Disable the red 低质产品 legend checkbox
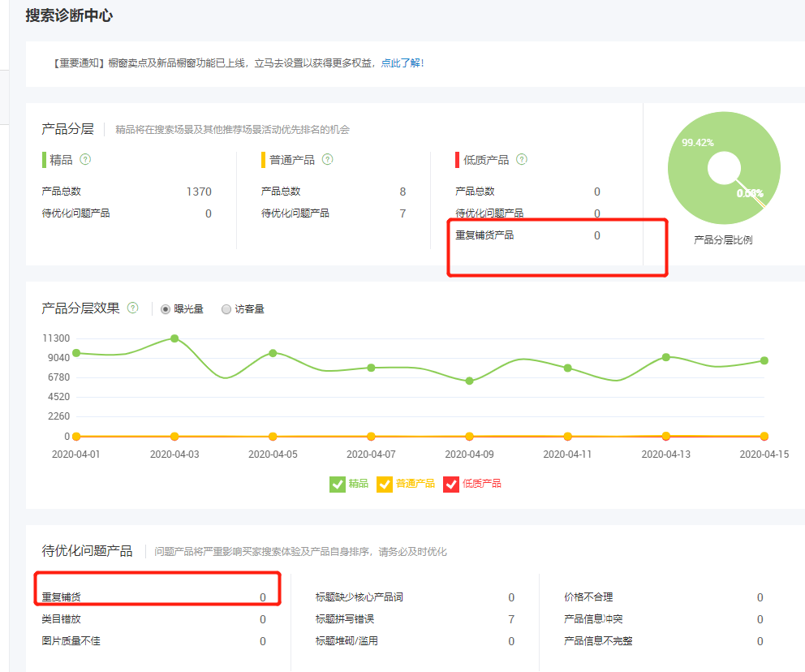 (451, 484)
